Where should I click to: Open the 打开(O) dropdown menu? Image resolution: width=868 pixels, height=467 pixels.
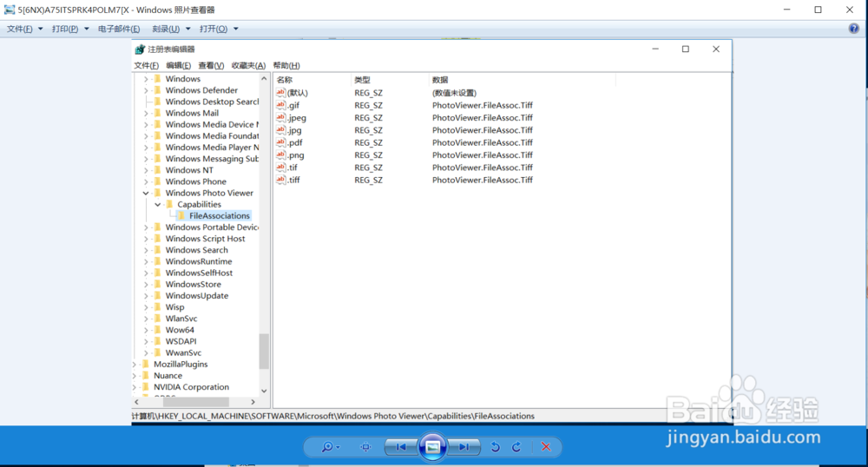coord(219,29)
